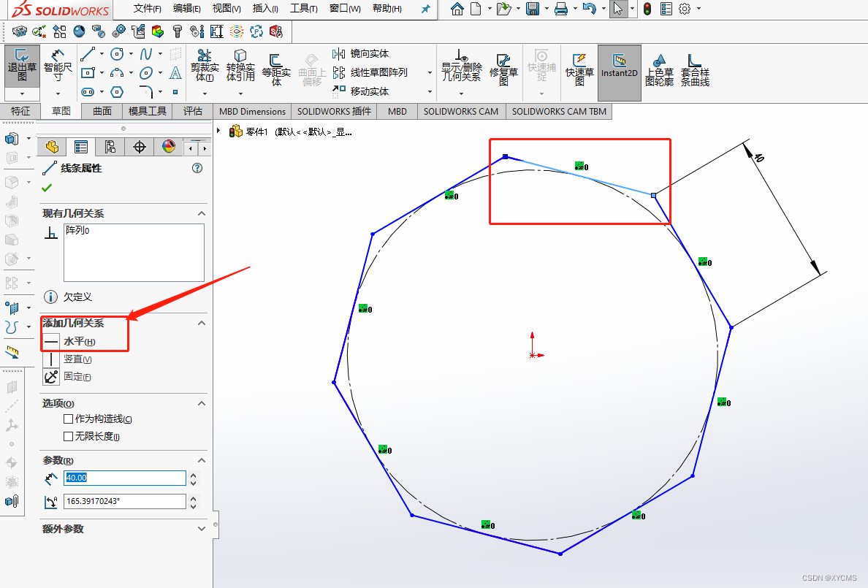Viewport: 868px width, 588px height.
Task: Select the sketch Text tool
Action: tap(175, 73)
